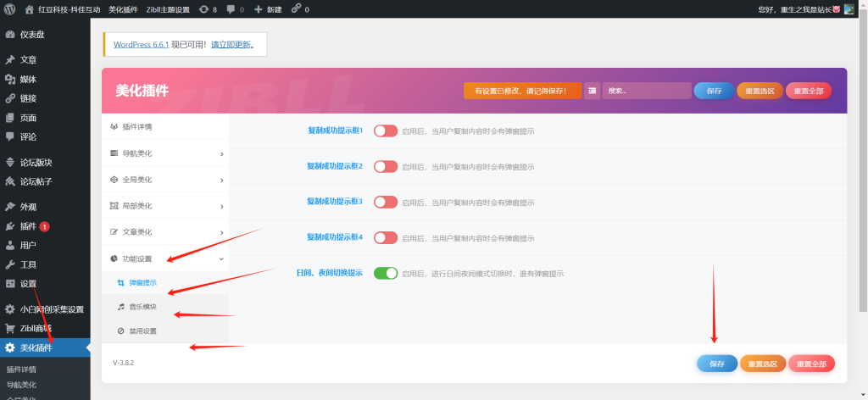
Task: Click the 链接 chain icon in sidebar
Action: click(x=10, y=98)
